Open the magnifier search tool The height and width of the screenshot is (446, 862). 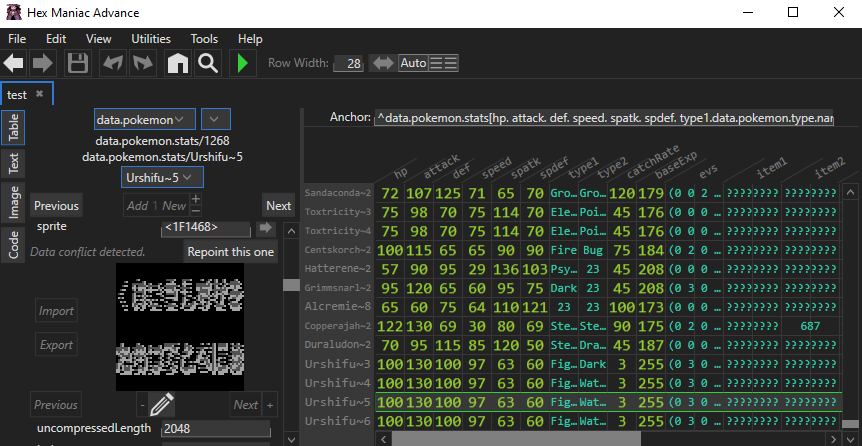pyautogui.click(x=207, y=64)
